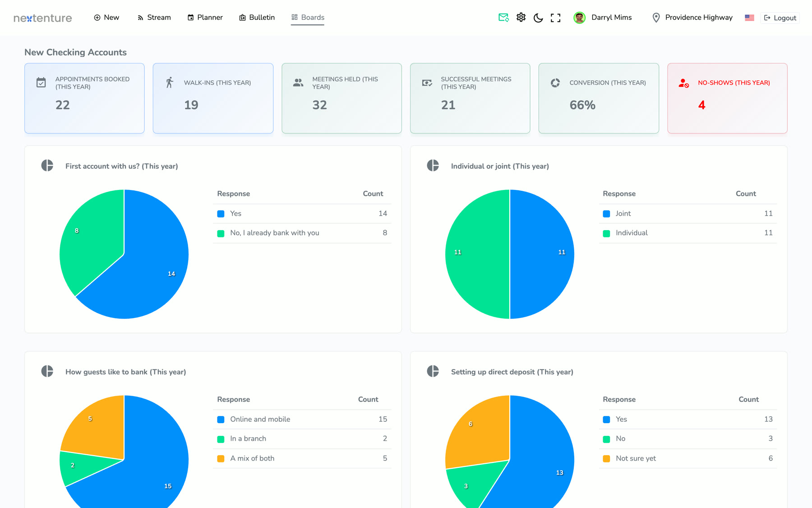Image resolution: width=812 pixels, height=508 pixels.
Task: Click 'Setting up direct deposit (This year)' title
Action: click(512, 372)
